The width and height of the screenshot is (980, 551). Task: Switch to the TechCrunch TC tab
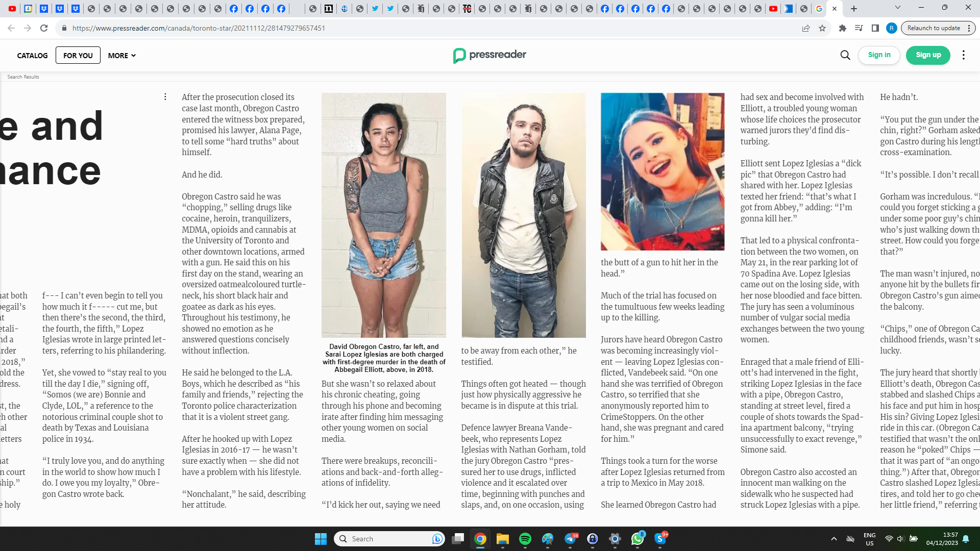(467, 9)
